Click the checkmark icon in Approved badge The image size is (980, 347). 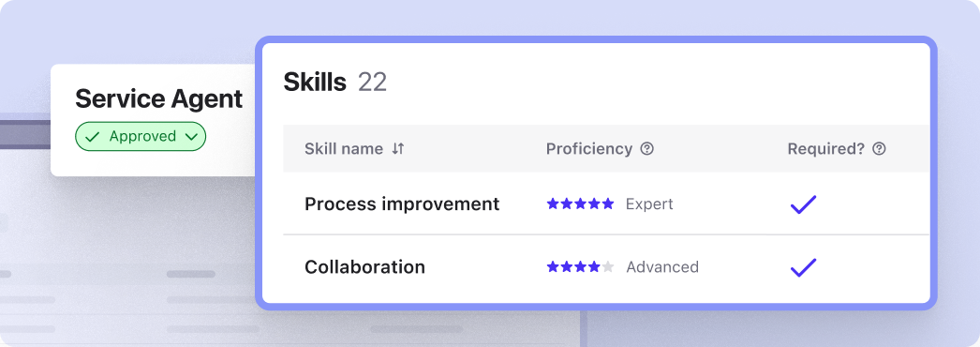click(93, 136)
